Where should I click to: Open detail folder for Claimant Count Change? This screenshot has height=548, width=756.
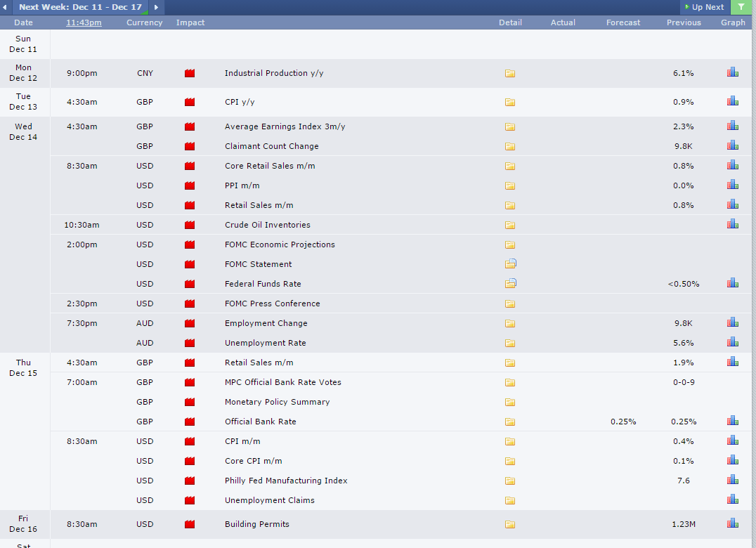(x=510, y=147)
